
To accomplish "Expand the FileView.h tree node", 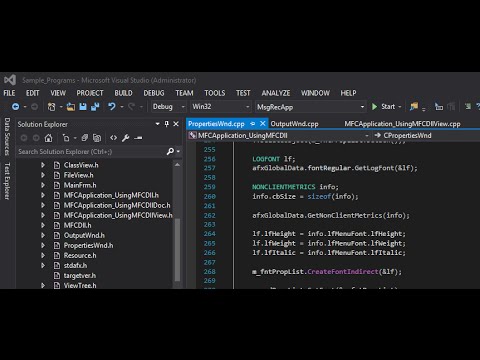I will point(43,175).
